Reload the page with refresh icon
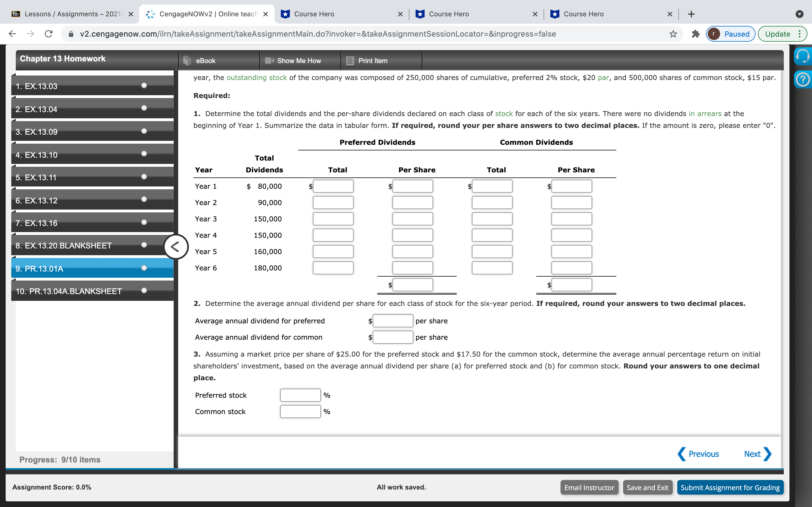 (x=49, y=34)
